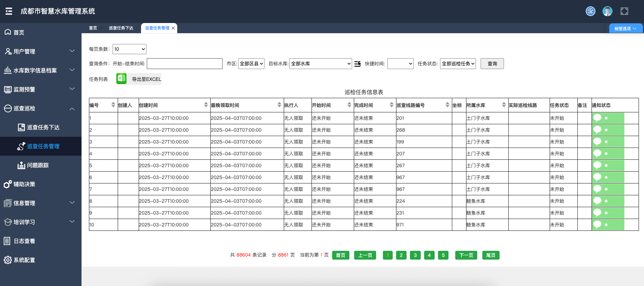Click route number 971 cell
The height and width of the screenshot is (286, 644).
pos(424,225)
